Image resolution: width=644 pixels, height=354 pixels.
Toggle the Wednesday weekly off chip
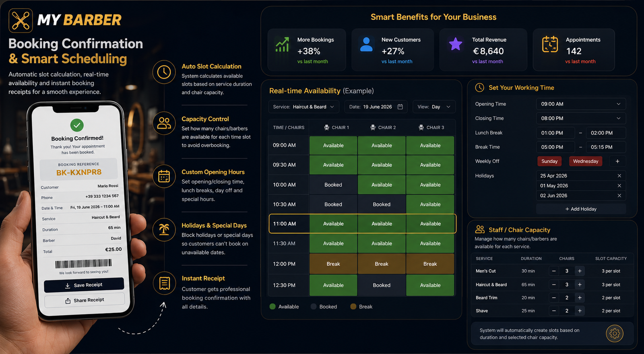coord(586,161)
